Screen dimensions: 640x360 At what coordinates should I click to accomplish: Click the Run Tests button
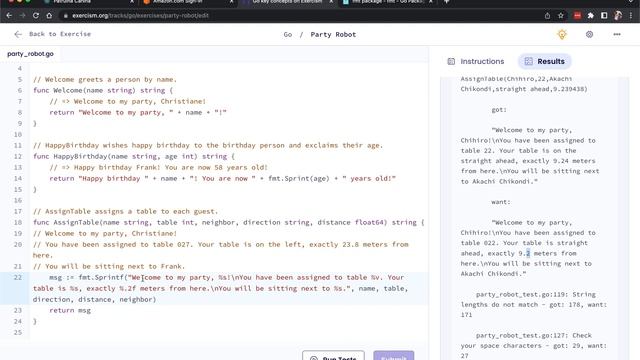coord(333,356)
